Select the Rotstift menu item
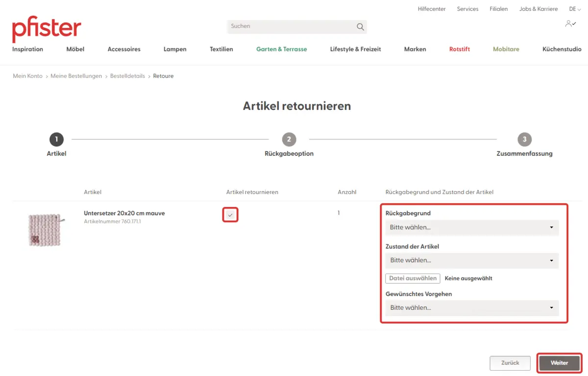This screenshot has height=376, width=588. (459, 49)
